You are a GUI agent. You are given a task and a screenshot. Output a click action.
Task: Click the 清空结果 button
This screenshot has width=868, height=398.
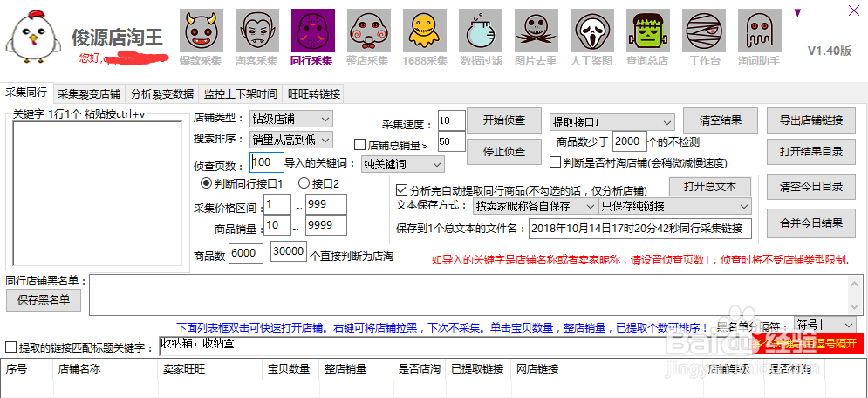point(721,120)
